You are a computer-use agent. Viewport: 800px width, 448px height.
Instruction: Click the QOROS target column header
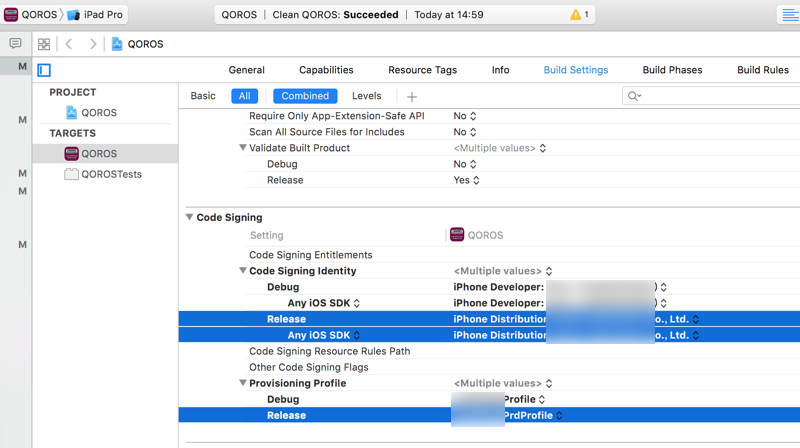[x=477, y=235]
